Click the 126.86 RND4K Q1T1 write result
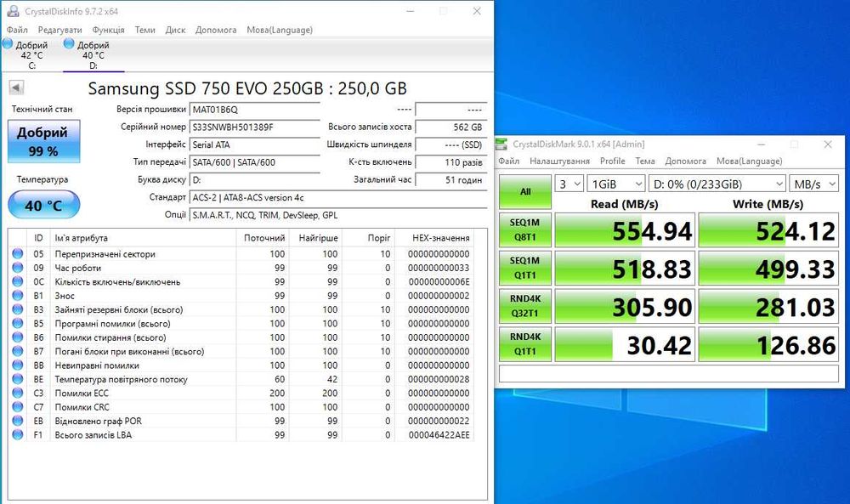The width and height of the screenshot is (850, 504). click(768, 344)
